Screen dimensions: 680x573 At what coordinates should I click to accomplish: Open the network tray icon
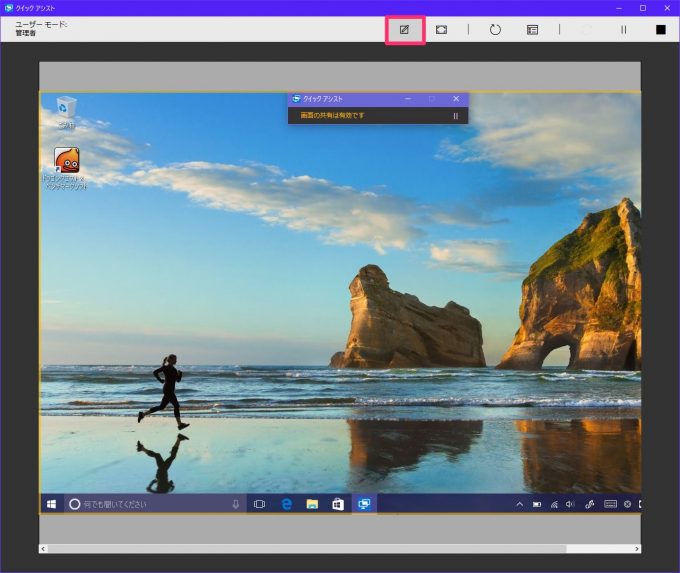[x=554, y=504]
